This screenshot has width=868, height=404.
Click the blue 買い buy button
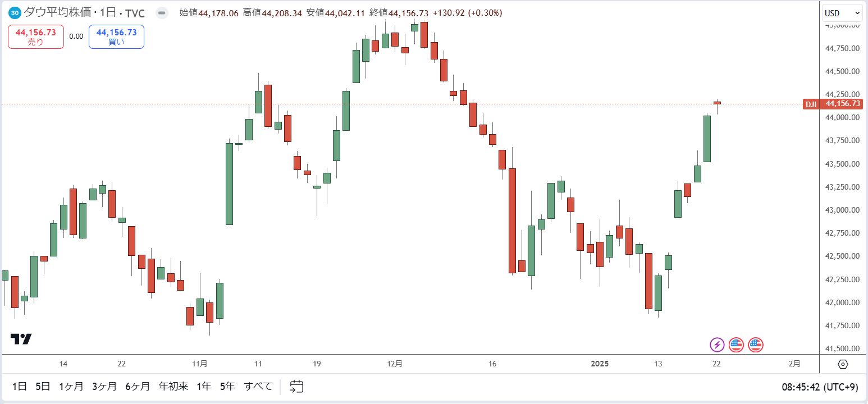[x=116, y=36]
